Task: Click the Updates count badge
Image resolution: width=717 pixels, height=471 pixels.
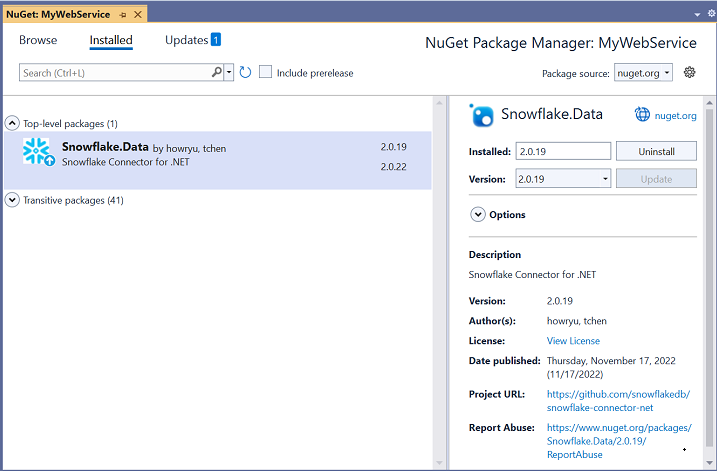Action: click(x=216, y=40)
